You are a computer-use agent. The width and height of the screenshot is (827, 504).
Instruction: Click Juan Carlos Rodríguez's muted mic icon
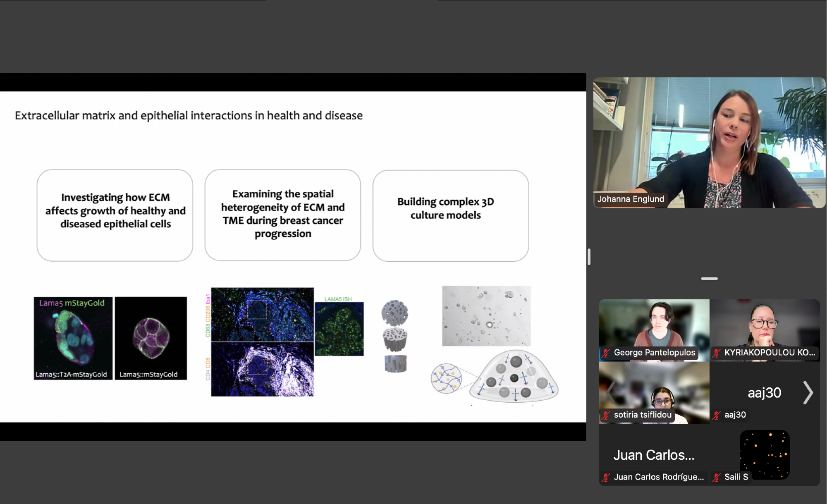point(606,478)
